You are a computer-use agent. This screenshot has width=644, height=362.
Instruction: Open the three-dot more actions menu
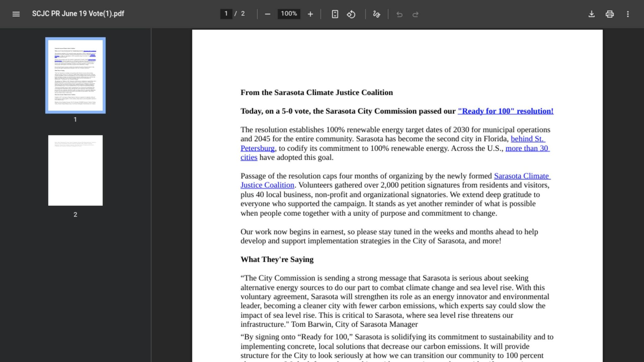[x=628, y=14]
